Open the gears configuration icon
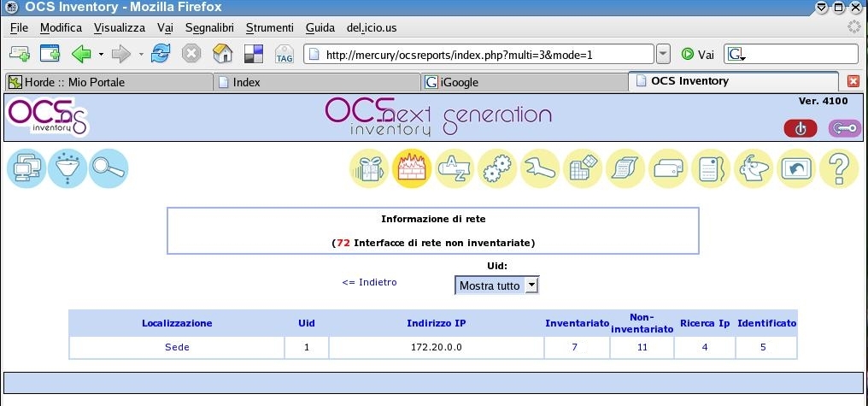The width and height of the screenshot is (868, 406). click(498, 169)
